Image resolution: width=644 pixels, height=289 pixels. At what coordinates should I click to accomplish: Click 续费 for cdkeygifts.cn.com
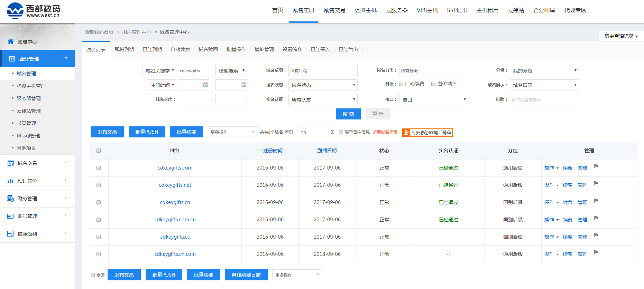click(x=568, y=254)
